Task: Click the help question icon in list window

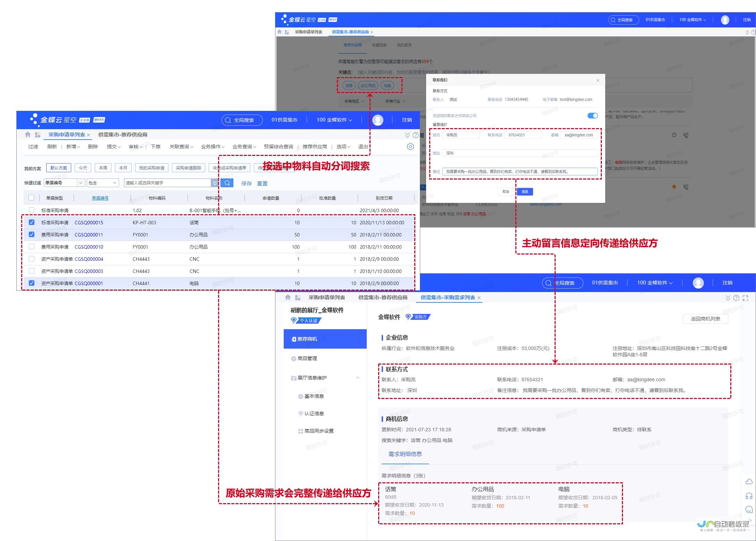Action: point(415,135)
